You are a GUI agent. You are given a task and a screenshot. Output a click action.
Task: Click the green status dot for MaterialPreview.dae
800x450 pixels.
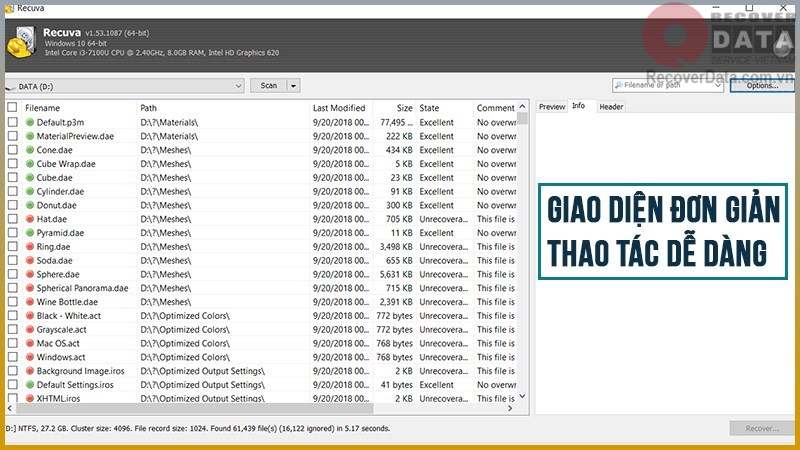point(30,136)
